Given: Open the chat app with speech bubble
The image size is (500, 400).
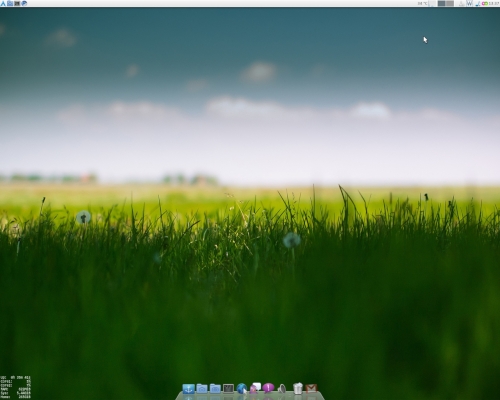Looking at the screenshot, I should click(255, 388).
